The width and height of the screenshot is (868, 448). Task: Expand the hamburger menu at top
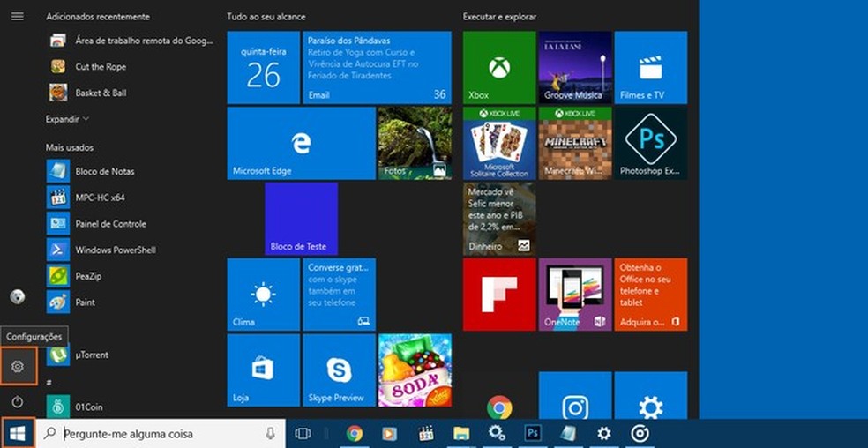pos(18,17)
